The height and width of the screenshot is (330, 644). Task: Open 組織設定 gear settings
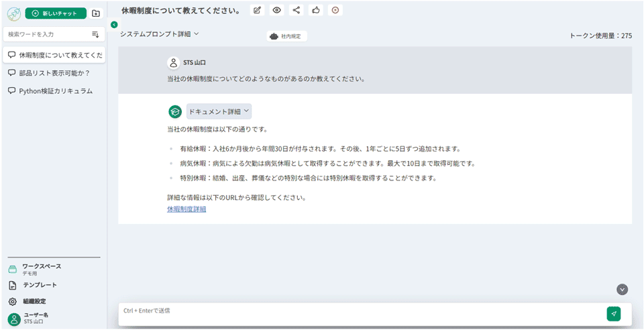click(35, 302)
